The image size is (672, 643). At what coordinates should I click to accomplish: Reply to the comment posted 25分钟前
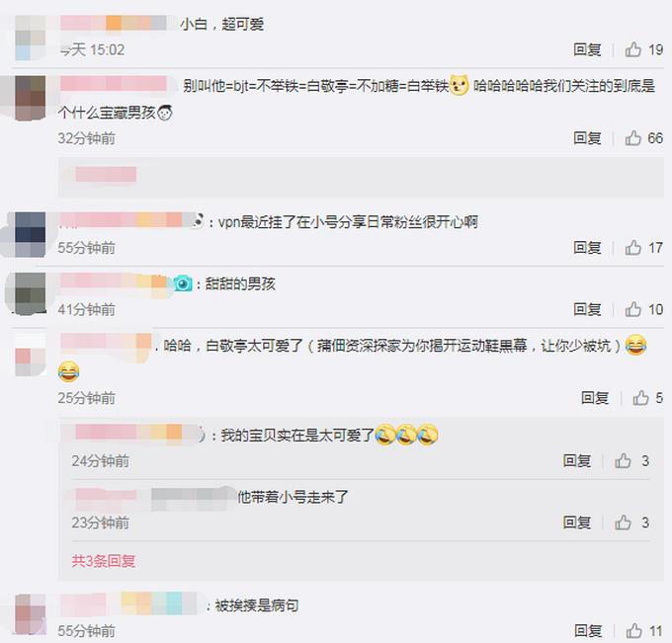coord(595,398)
